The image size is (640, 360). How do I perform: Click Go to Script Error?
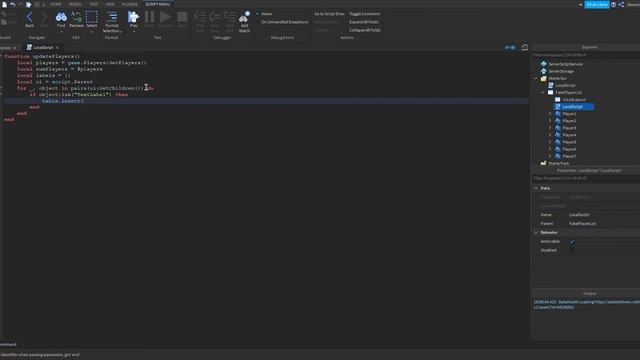pyautogui.click(x=329, y=14)
